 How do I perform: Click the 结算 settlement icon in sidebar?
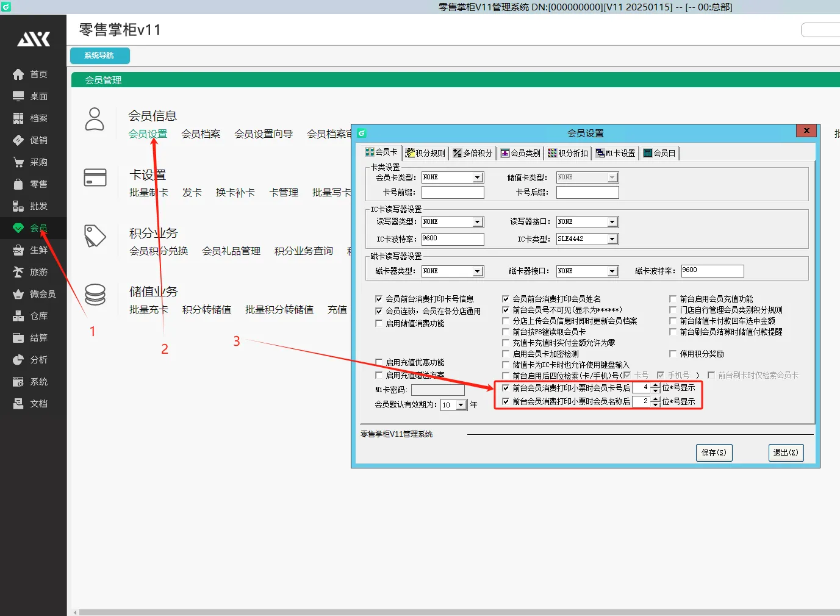coord(18,338)
